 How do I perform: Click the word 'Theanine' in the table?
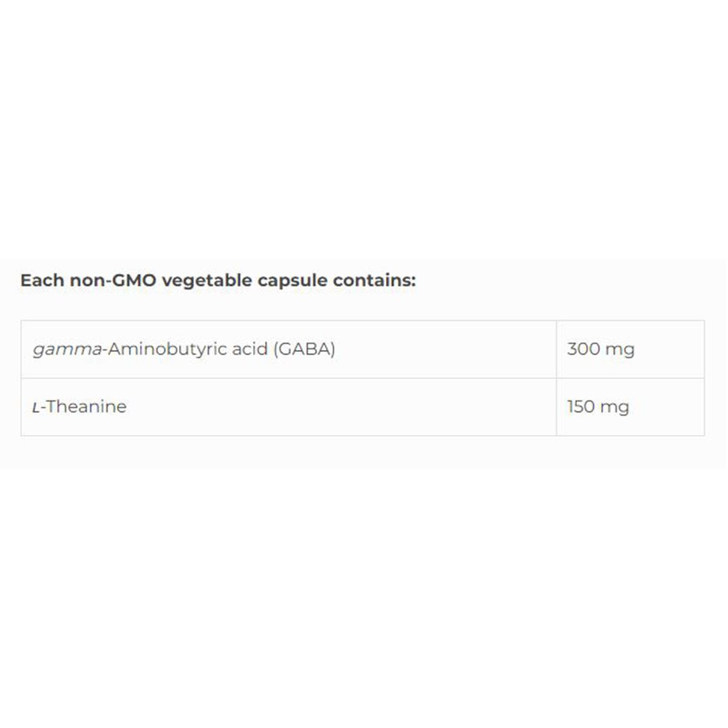(x=86, y=406)
